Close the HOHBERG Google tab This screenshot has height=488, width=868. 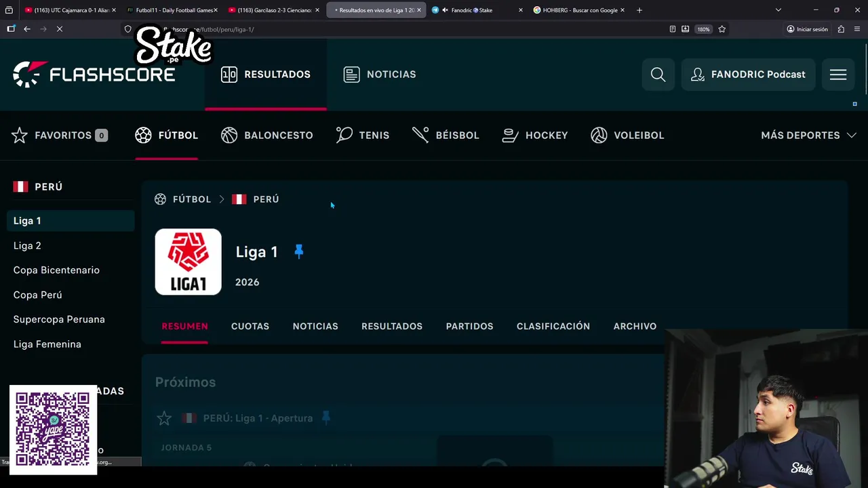623,10
